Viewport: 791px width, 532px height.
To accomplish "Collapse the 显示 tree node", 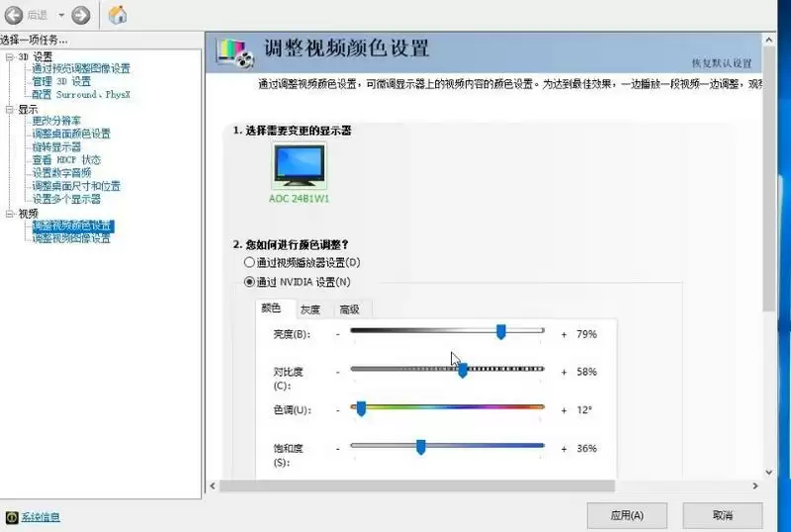I will pyautogui.click(x=9, y=109).
